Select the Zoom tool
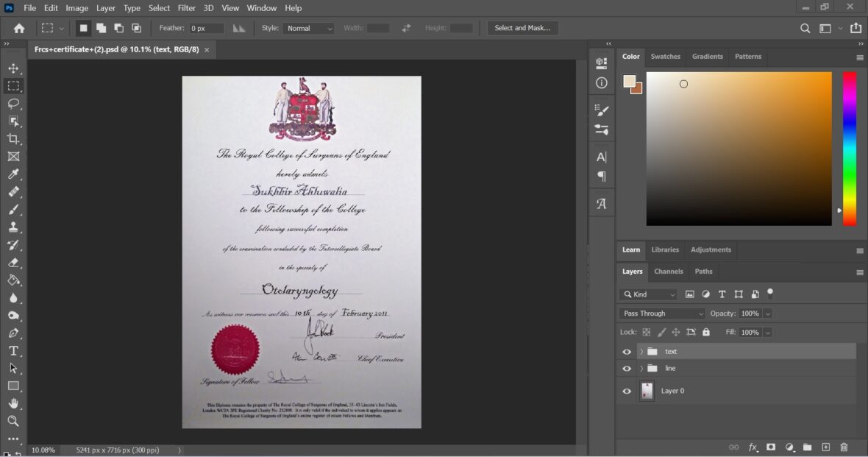868x457 pixels. point(13,421)
